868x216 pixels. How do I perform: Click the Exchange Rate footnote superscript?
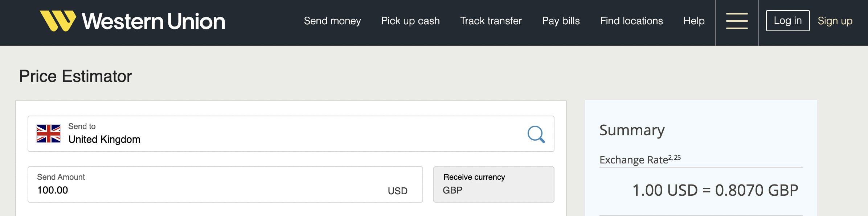pos(675,158)
